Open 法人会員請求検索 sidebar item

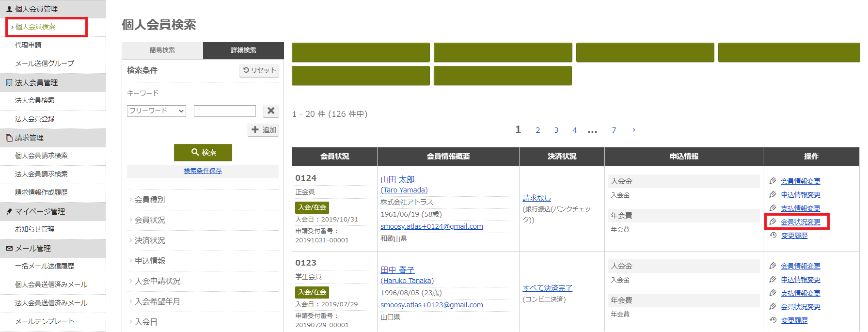point(41,174)
